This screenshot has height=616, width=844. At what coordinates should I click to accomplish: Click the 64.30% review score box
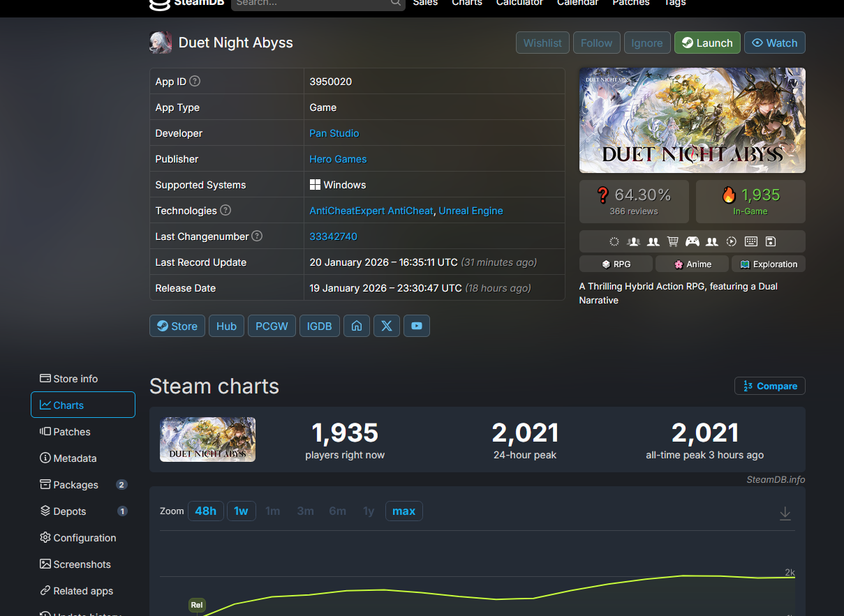pos(634,201)
